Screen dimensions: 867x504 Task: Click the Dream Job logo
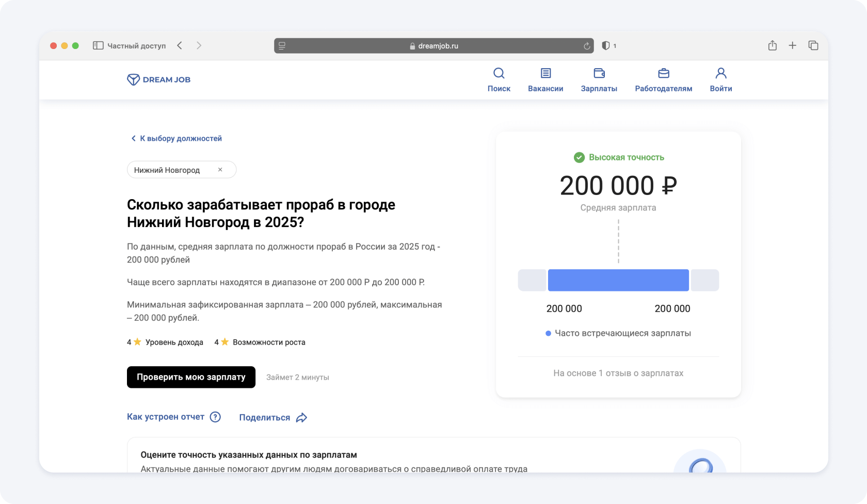(158, 79)
